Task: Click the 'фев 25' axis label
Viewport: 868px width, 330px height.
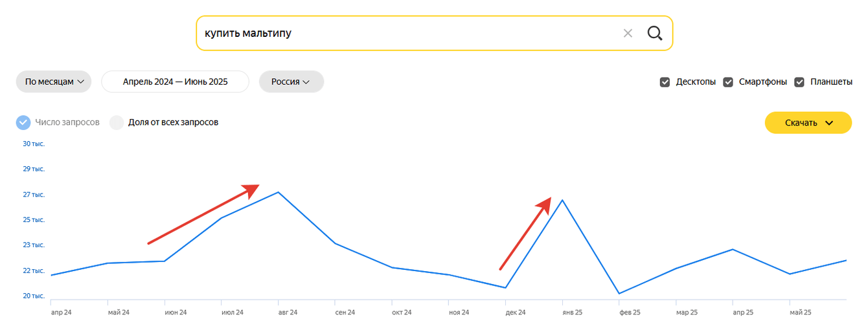Action: pos(630,313)
